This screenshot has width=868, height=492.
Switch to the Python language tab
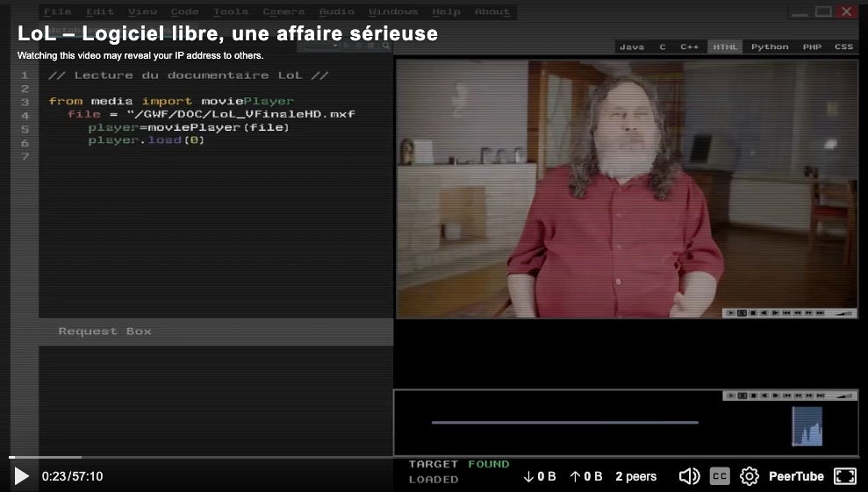pos(770,47)
